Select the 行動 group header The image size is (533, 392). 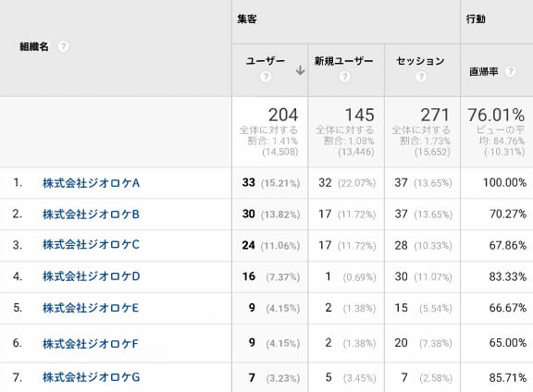476,19
